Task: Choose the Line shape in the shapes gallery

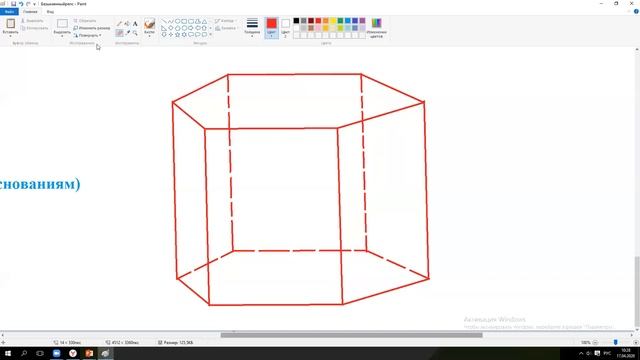Action: pos(164,21)
